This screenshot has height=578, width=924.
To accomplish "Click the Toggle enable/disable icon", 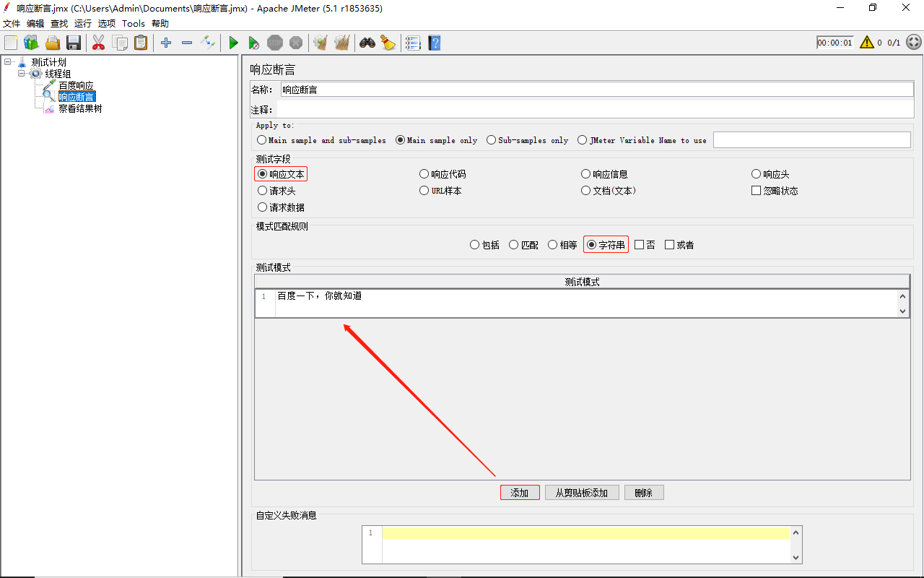I will (x=208, y=43).
